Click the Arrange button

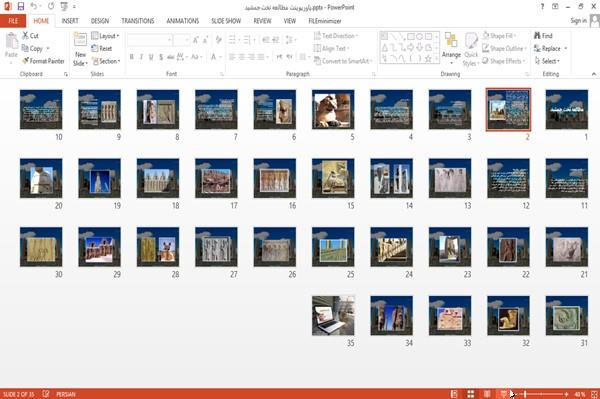pyautogui.click(x=451, y=48)
